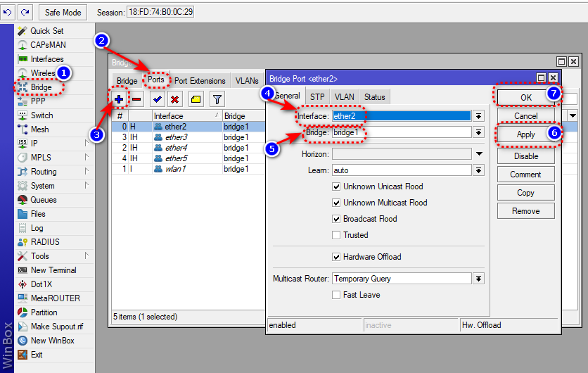Toggle the Hardware Offload checkbox
The image size is (588, 373).
tap(336, 257)
